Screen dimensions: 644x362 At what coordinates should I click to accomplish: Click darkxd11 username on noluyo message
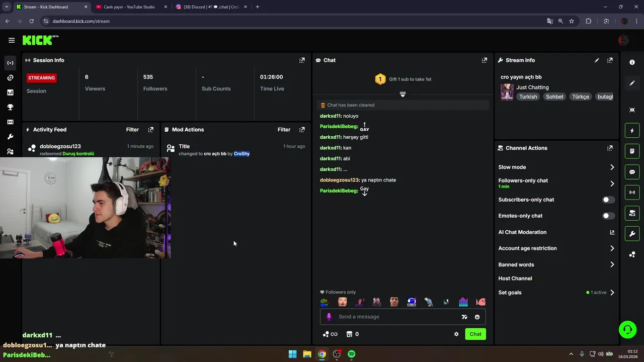[x=330, y=116]
